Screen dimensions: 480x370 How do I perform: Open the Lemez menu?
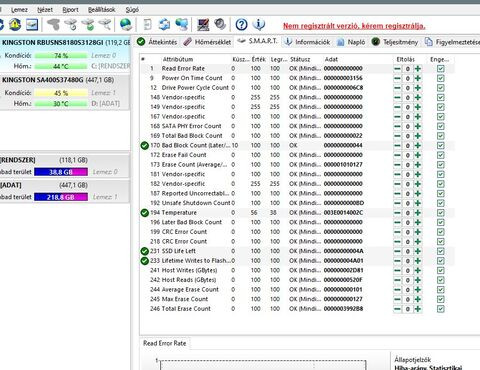[19, 10]
